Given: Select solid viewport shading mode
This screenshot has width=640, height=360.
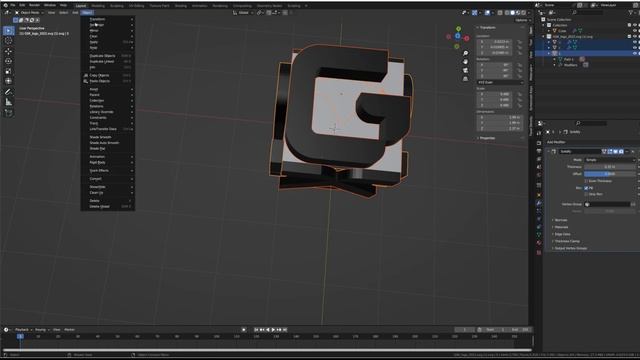Looking at the screenshot, I should pyautogui.click(x=513, y=13).
